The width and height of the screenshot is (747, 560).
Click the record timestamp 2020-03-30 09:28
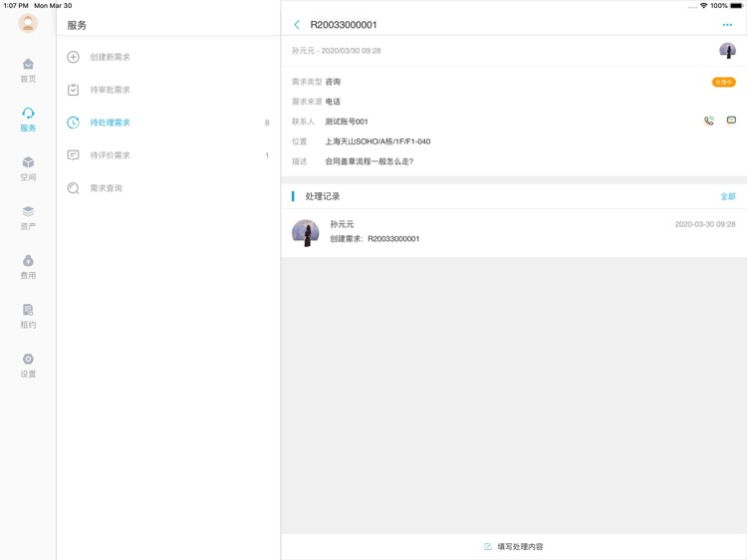pos(705,224)
